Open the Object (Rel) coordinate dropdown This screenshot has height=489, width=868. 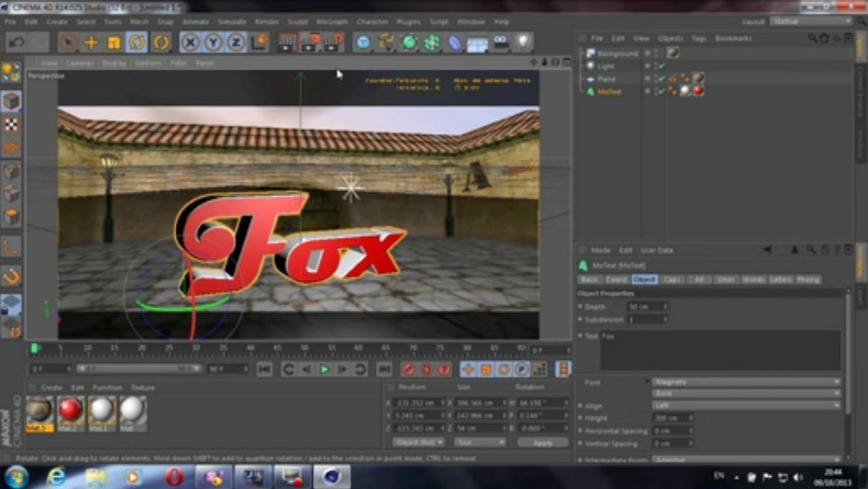coord(418,442)
